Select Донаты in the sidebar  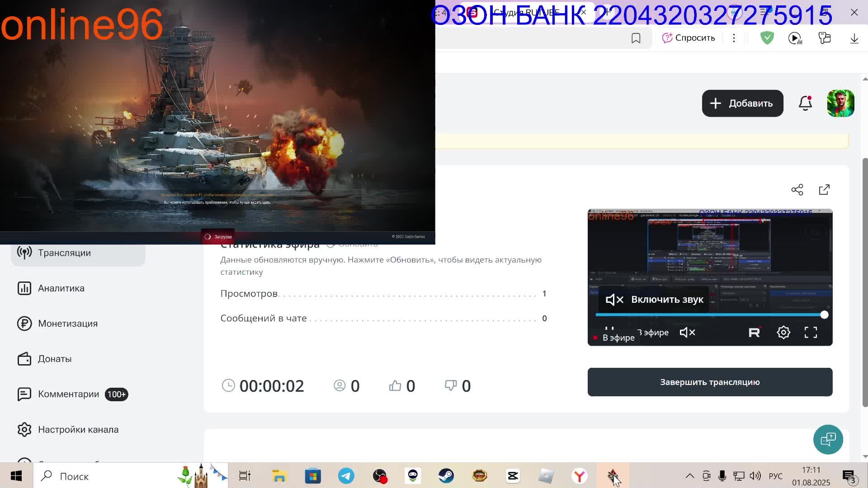(x=54, y=359)
